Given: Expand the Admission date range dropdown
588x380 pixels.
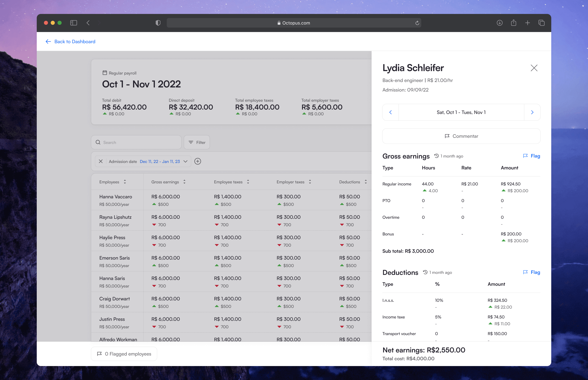Looking at the screenshot, I should pos(186,161).
